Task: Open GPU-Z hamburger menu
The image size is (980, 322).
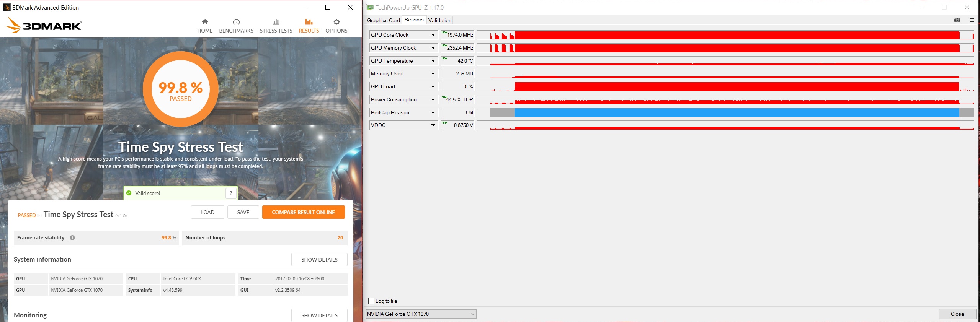Action: (972, 20)
